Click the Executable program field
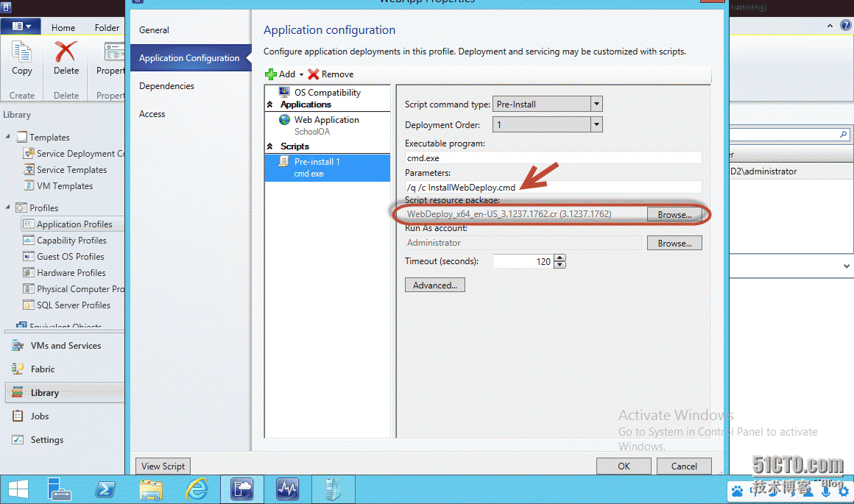Image resolution: width=854 pixels, height=504 pixels. [554, 158]
